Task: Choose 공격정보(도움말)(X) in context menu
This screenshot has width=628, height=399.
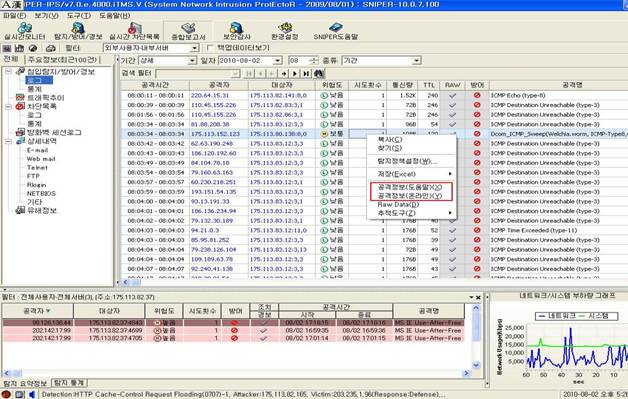Action: 411,187
